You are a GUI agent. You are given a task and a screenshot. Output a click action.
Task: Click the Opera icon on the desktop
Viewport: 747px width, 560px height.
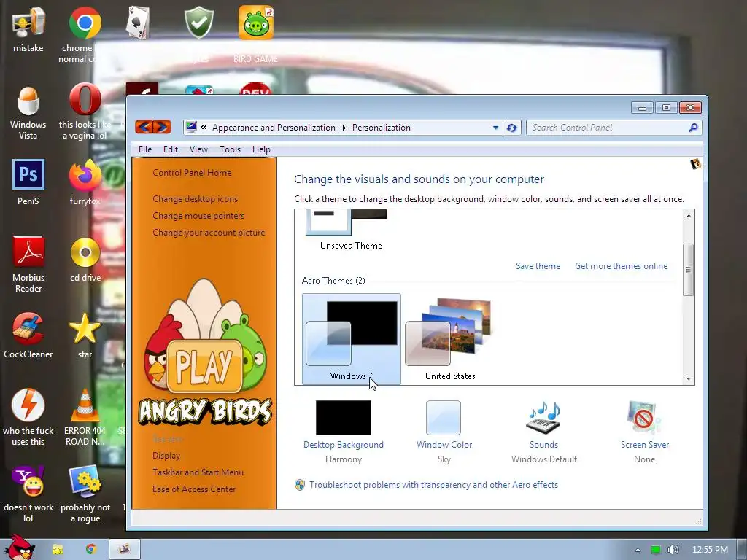pyautogui.click(x=85, y=99)
